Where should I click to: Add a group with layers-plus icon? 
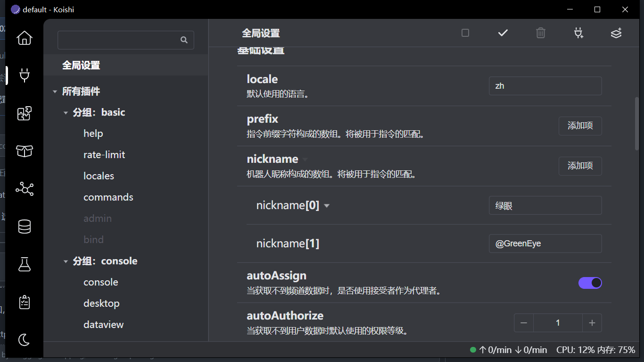(616, 33)
